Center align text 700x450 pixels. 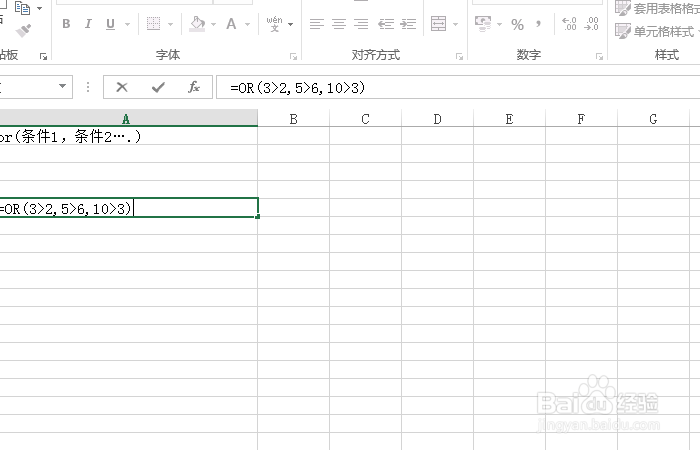point(339,24)
